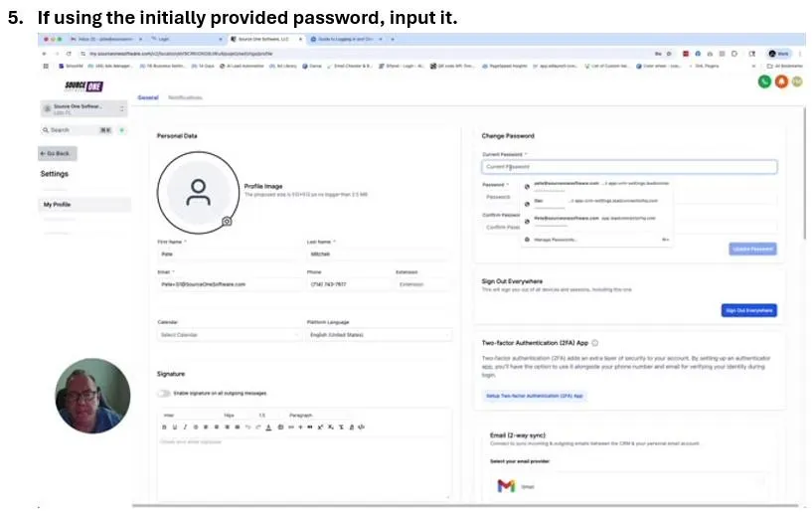Expand the Source One Software account switcher
812x512 pixels.
point(83,108)
